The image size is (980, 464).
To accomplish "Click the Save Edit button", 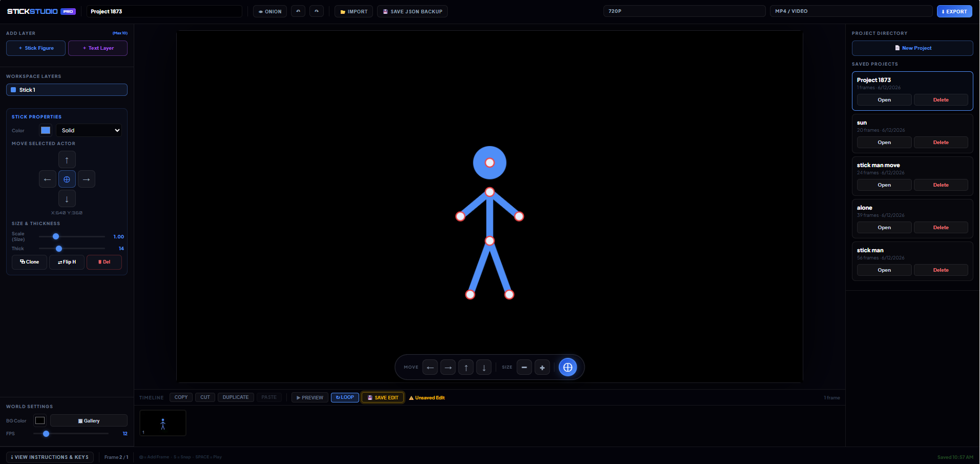I will point(383,397).
